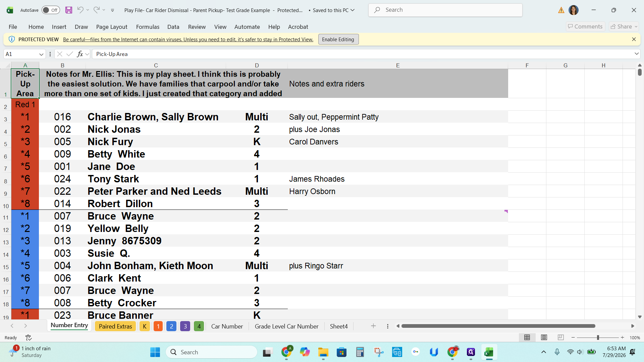Viewport: 644px width, 362px height.
Task: Click the Undo arrow icon
Action: (x=80, y=10)
